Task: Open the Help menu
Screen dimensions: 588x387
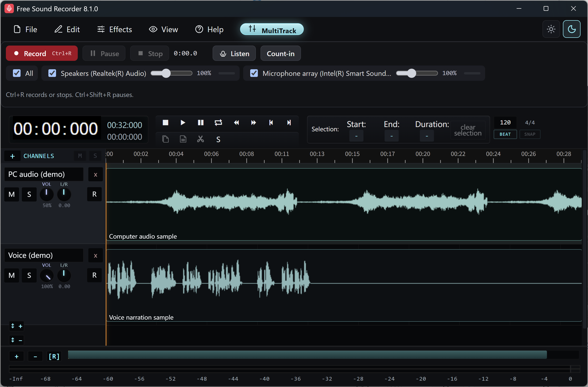Action: (209, 29)
